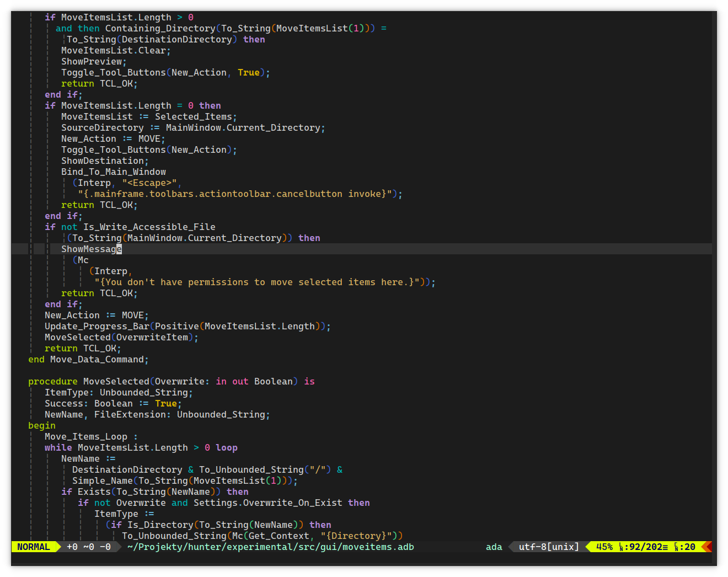
Task: Click 'MoveSelected(OverwriteItem);' call
Action: pos(122,337)
